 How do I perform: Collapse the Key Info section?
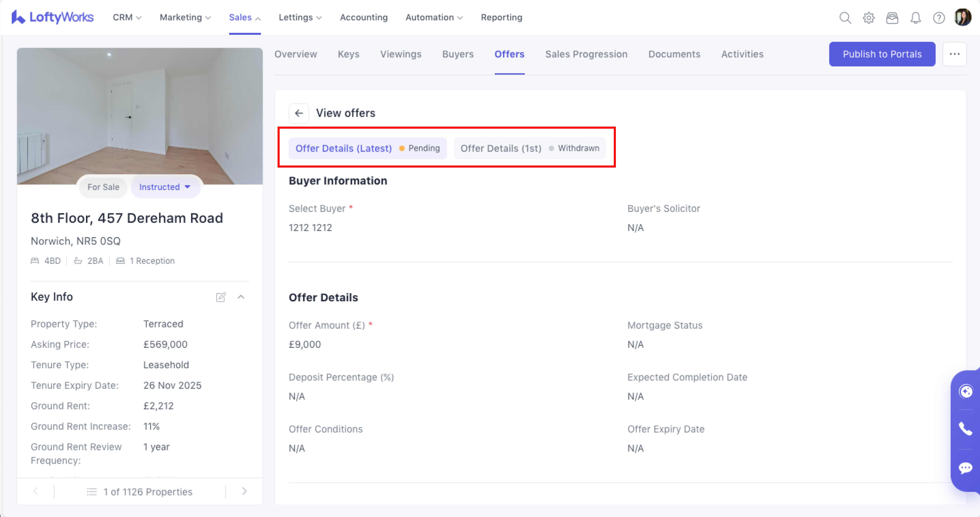[241, 297]
